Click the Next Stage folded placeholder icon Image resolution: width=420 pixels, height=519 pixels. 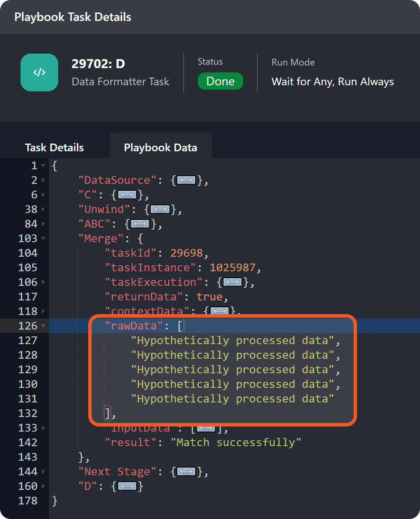tap(186, 472)
